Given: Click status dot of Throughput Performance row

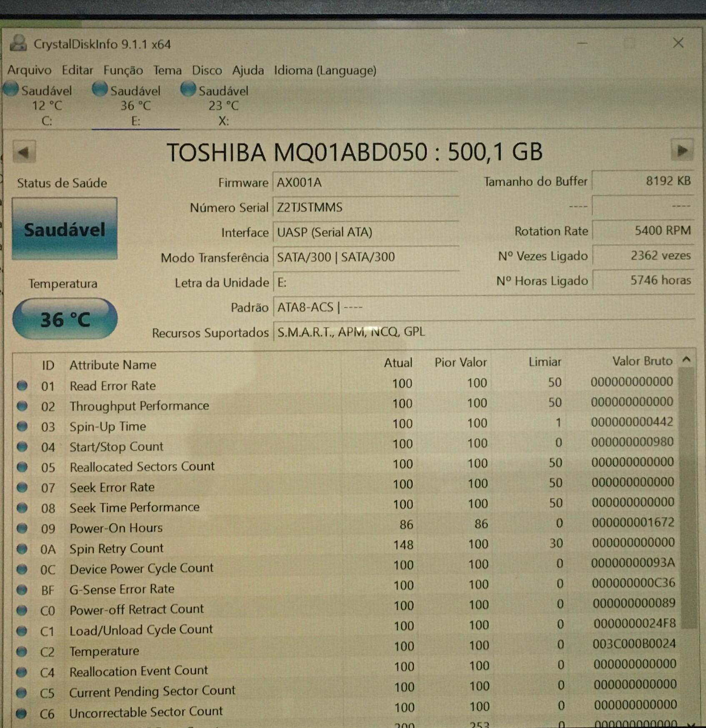Looking at the screenshot, I should point(22,406).
